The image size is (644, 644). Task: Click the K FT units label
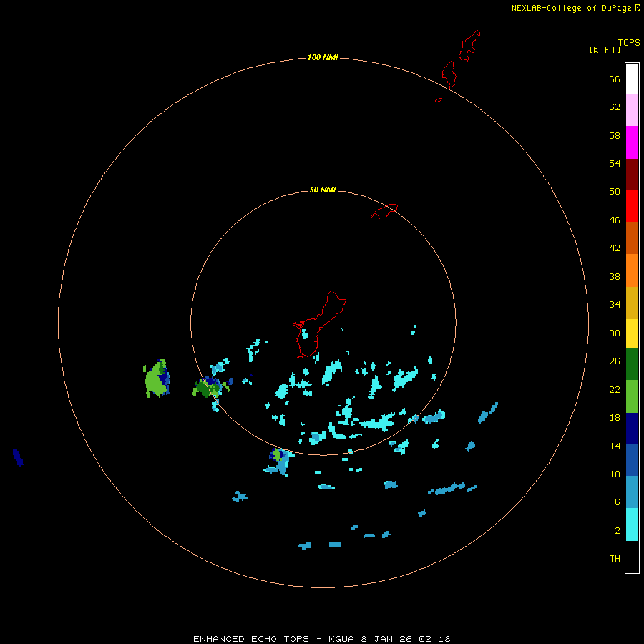pos(605,49)
